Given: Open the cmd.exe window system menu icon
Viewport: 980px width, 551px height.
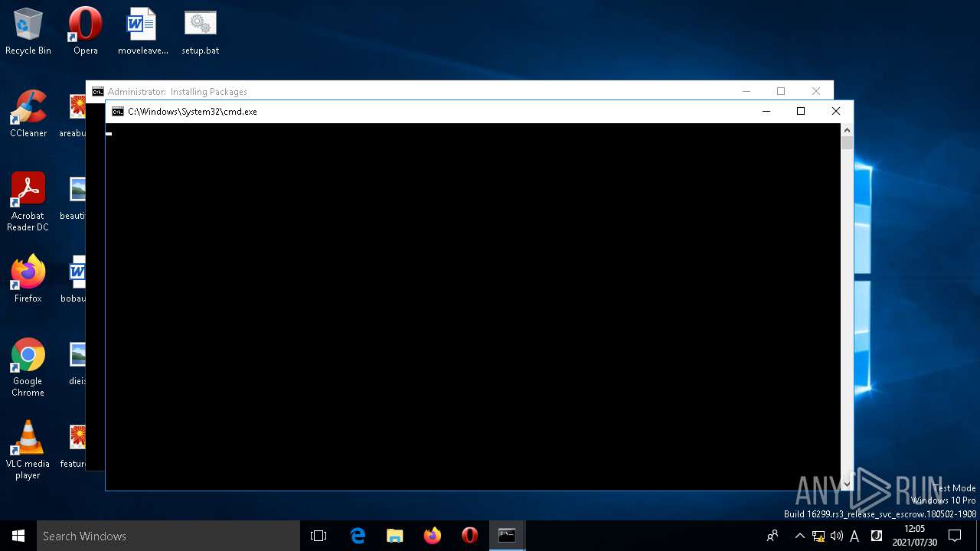Looking at the screenshot, I should coord(117,112).
